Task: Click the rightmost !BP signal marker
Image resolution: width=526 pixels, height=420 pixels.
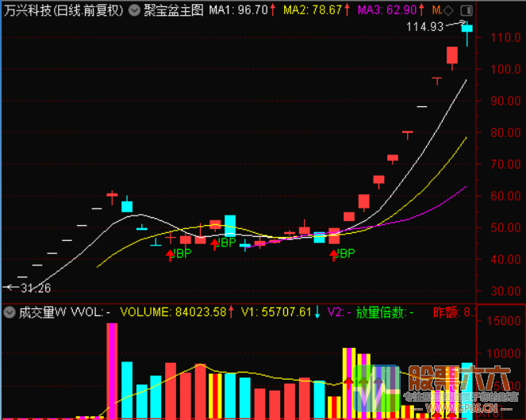Action: point(344,254)
